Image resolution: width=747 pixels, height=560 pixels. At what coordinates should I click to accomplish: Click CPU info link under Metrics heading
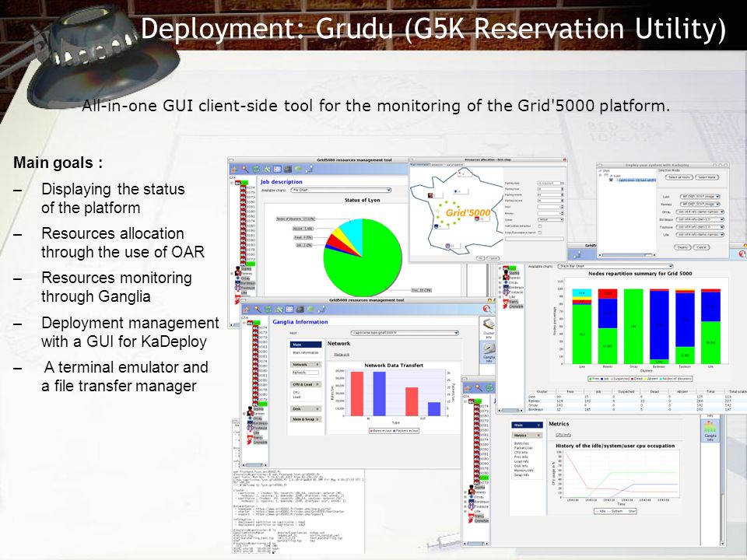[563, 435]
